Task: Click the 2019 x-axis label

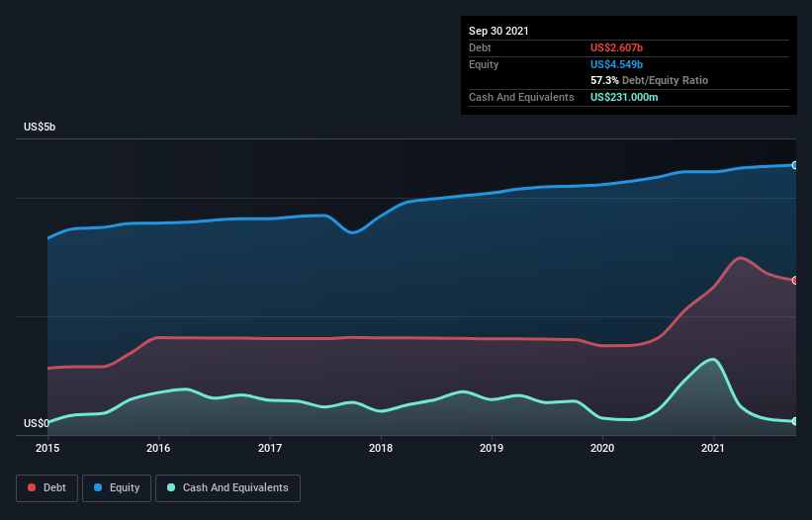Action: 492,448
